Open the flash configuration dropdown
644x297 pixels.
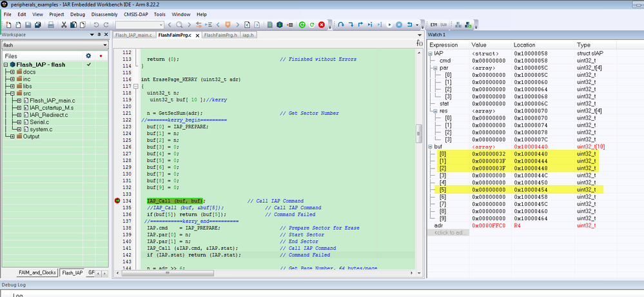[104, 45]
